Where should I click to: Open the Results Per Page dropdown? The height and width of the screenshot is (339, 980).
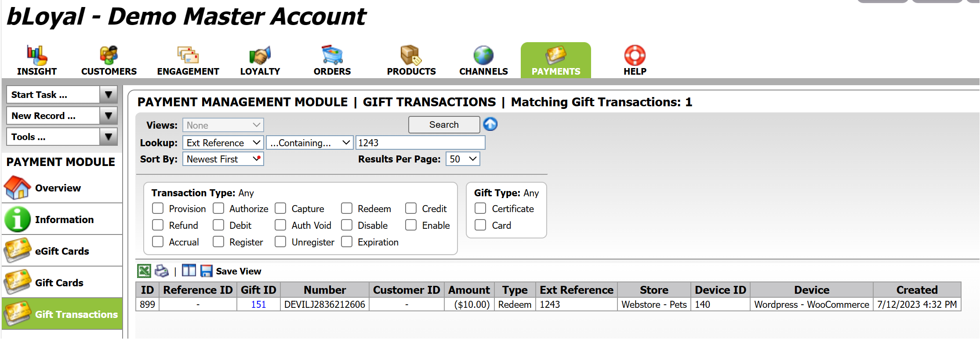pos(463,159)
